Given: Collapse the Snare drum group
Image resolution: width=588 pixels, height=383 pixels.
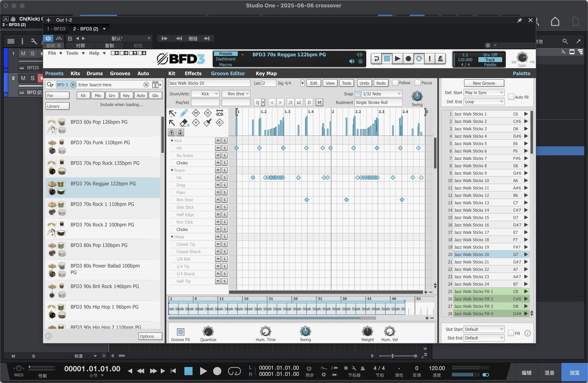Looking at the screenshot, I should [x=172, y=170].
